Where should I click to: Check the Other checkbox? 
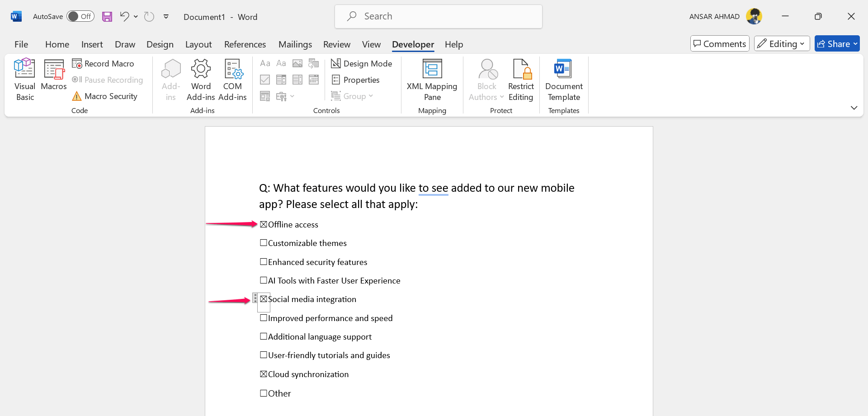coord(264,393)
